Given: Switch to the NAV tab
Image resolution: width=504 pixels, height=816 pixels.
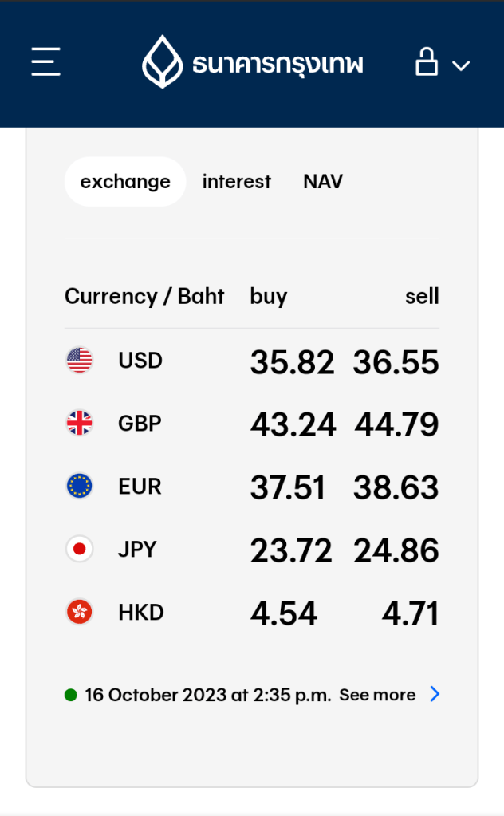Looking at the screenshot, I should [x=323, y=182].
